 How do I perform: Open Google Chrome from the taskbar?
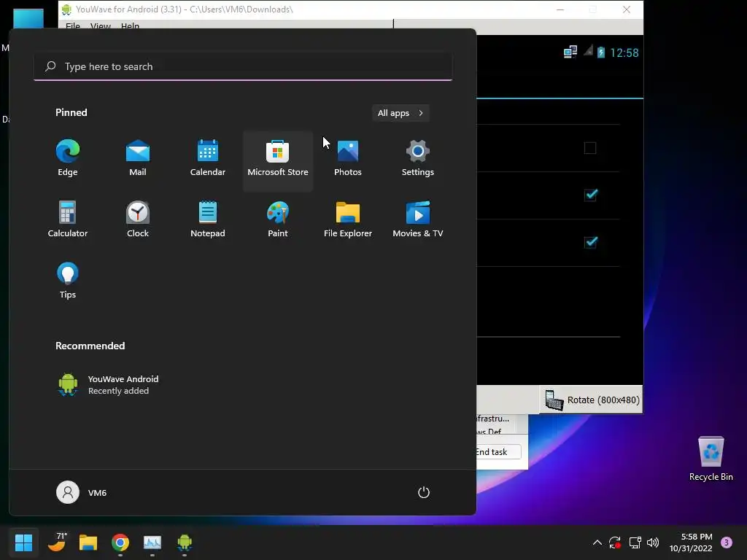pyautogui.click(x=120, y=542)
